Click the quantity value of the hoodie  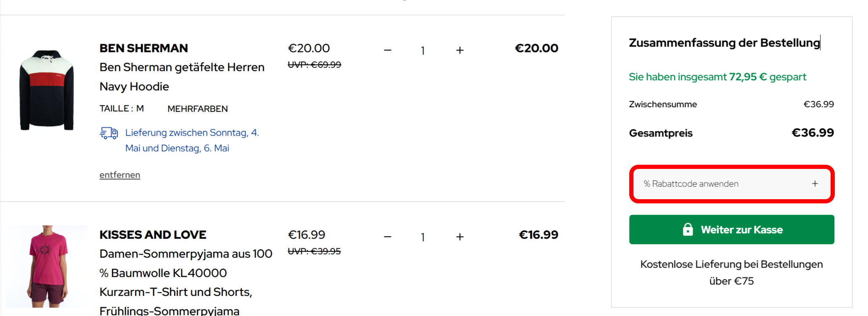(423, 50)
